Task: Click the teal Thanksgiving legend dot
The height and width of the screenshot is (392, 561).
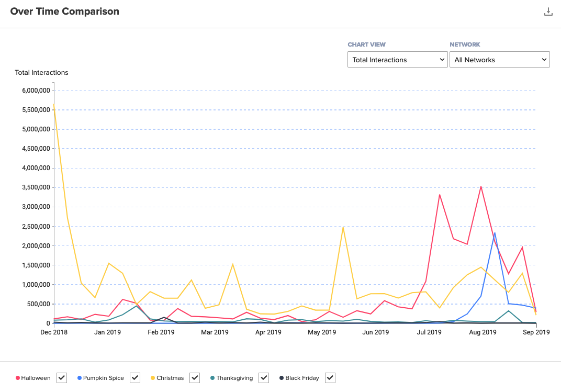Action: 212,378
